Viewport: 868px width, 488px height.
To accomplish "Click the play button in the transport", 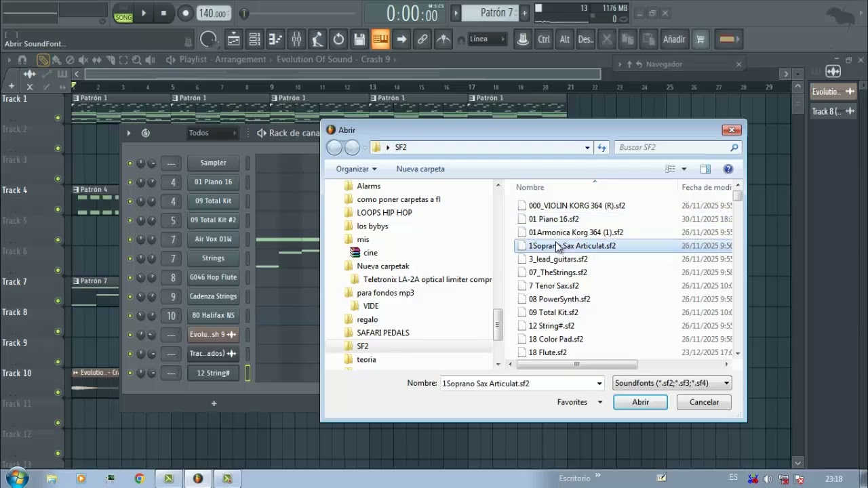I will click(144, 13).
